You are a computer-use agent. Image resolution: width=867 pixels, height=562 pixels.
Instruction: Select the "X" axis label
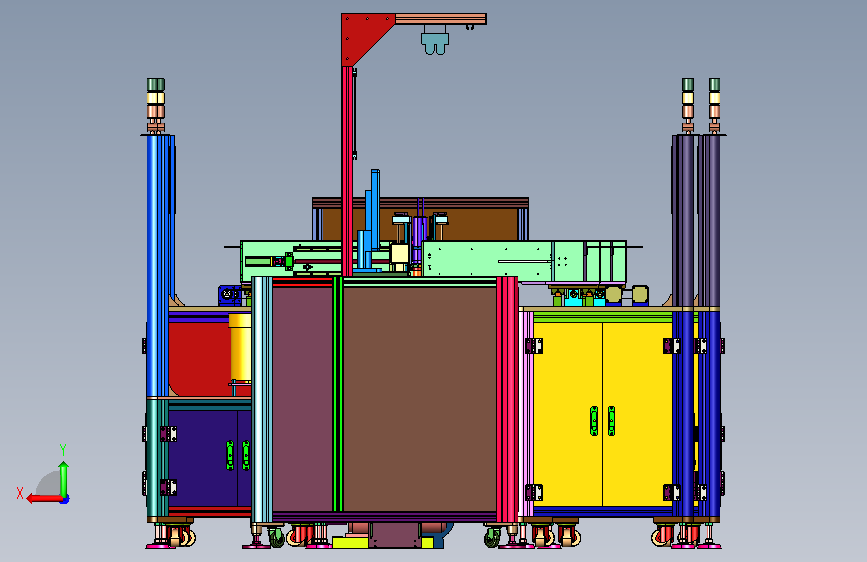(20, 493)
